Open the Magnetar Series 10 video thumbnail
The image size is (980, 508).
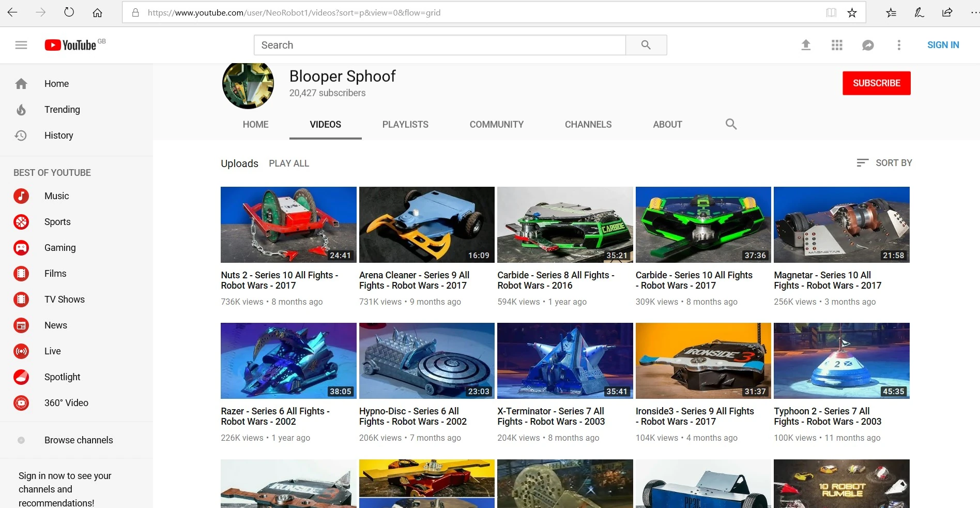click(x=841, y=225)
